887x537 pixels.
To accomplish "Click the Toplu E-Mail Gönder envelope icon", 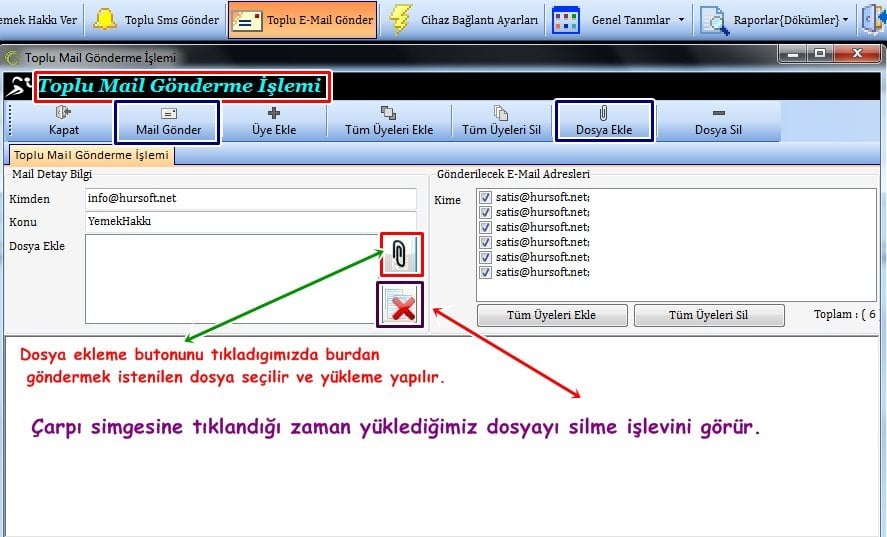I will click(x=247, y=20).
